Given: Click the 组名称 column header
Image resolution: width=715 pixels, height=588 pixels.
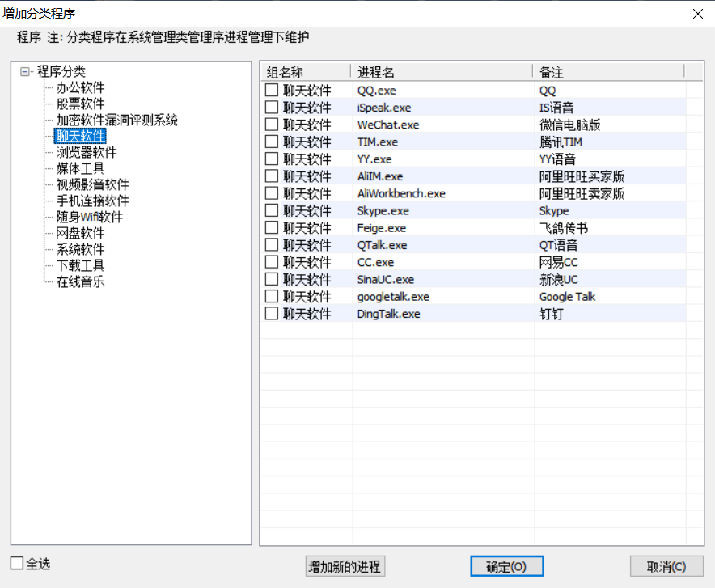Looking at the screenshot, I should 306,72.
